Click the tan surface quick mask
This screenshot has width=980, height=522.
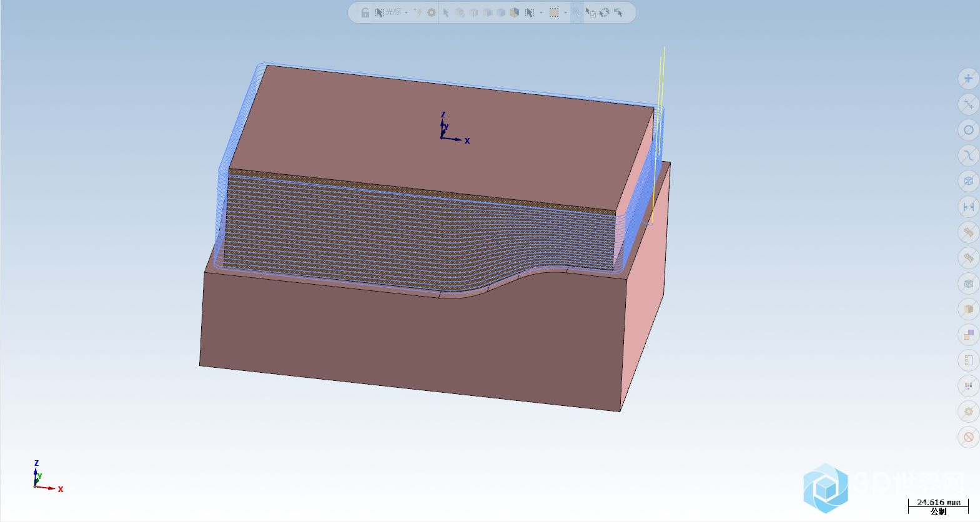point(968,232)
